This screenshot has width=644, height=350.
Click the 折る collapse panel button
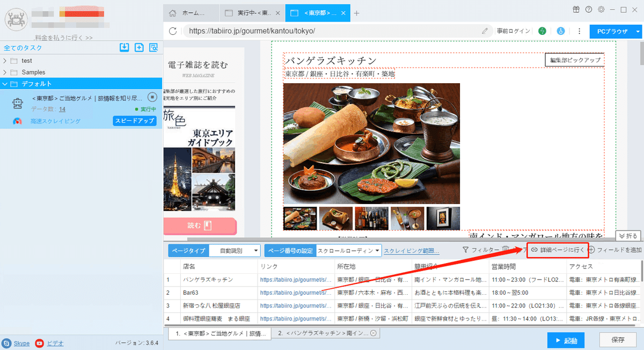[x=628, y=236]
